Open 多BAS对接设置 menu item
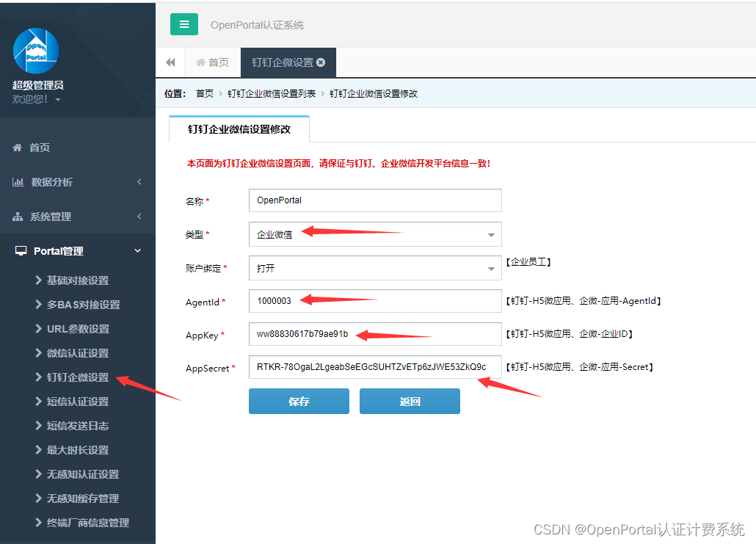The image size is (756, 544). click(x=83, y=305)
